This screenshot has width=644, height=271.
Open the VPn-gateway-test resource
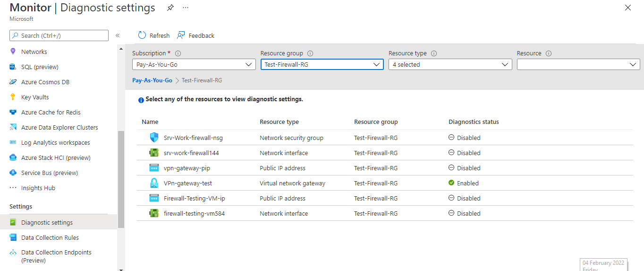point(188,183)
